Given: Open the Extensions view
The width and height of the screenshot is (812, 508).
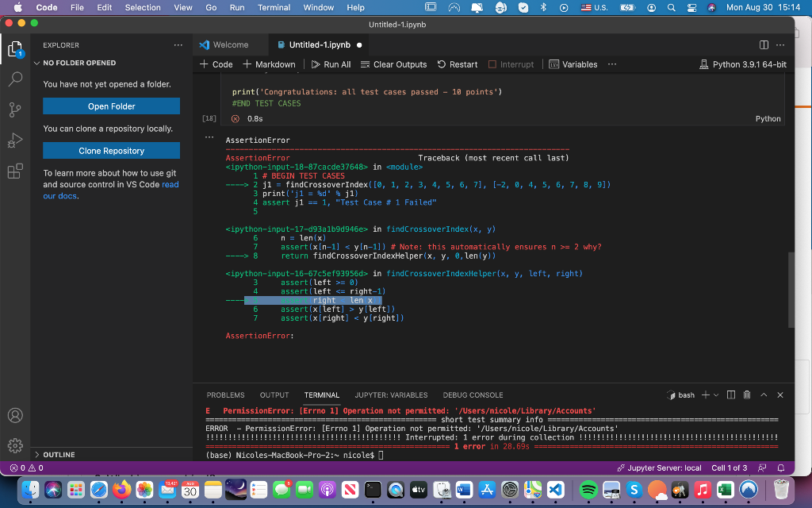Looking at the screenshot, I should pyautogui.click(x=16, y=171).
